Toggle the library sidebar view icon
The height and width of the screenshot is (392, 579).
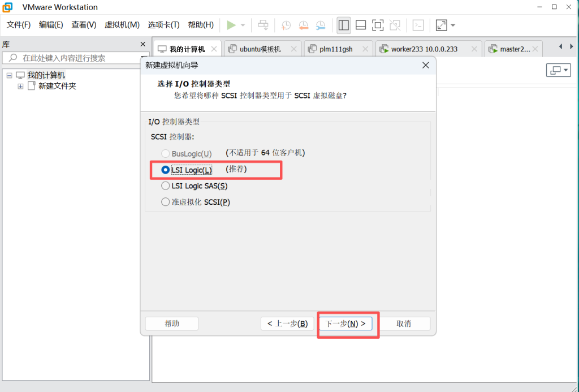[343, 25]
